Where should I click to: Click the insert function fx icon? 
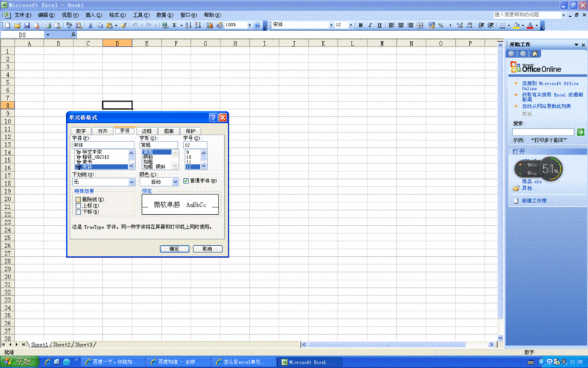[x=73, y=35]
